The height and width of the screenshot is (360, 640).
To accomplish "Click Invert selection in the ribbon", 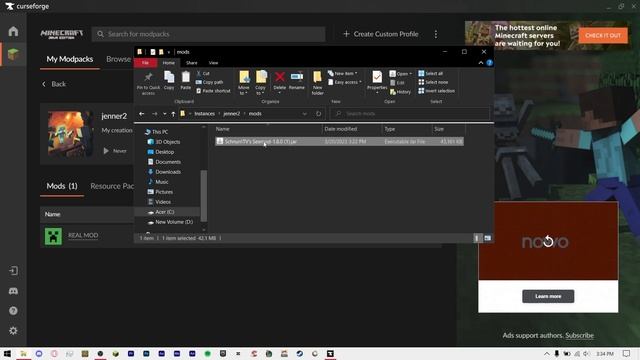I will 436,91.
